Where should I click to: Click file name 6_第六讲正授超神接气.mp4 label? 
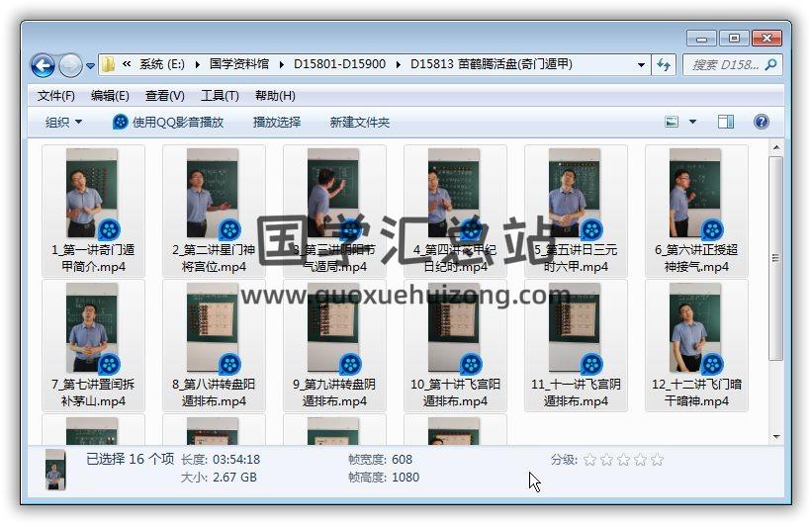coord(696,258)
